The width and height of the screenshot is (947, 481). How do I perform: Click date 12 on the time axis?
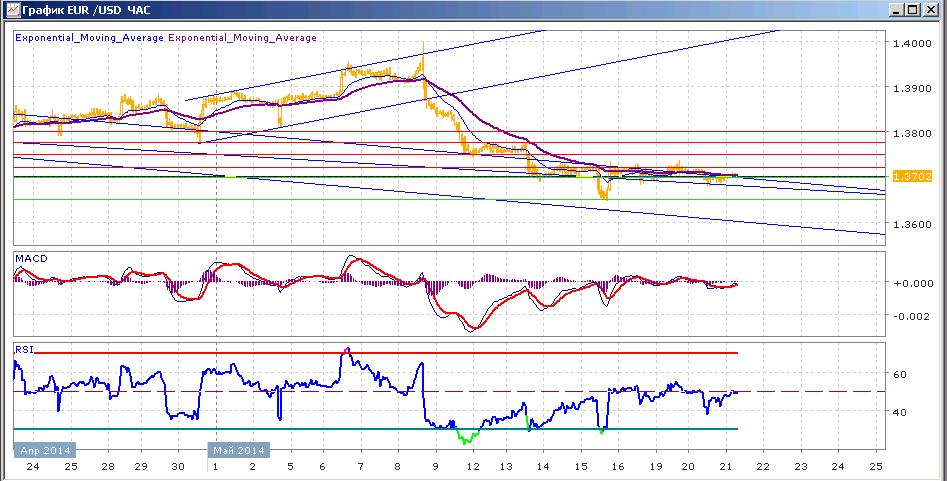(473, 467)
